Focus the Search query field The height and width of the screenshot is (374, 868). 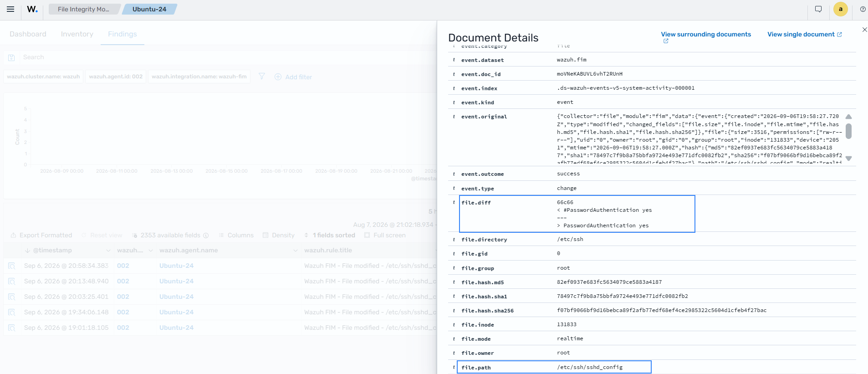(x=228, y=57)
